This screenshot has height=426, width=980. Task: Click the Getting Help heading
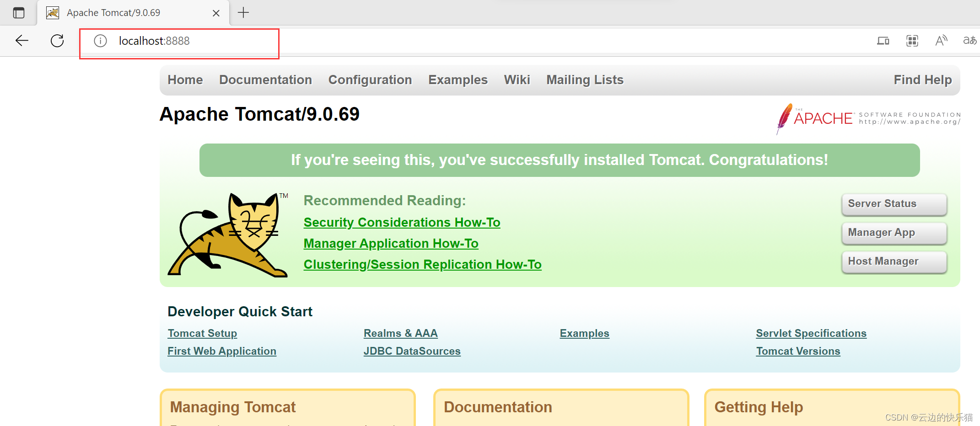pos(759,407)
